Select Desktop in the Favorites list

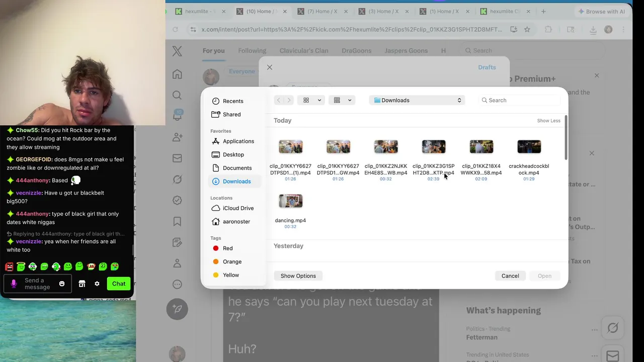coord(233,155)
